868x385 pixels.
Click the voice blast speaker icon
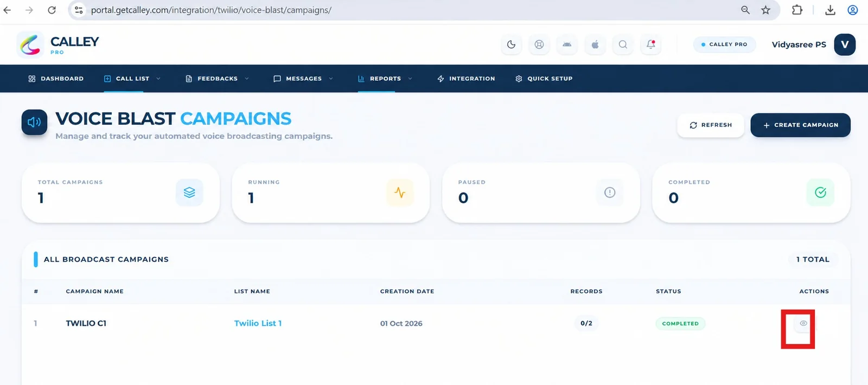pos(34,122)
